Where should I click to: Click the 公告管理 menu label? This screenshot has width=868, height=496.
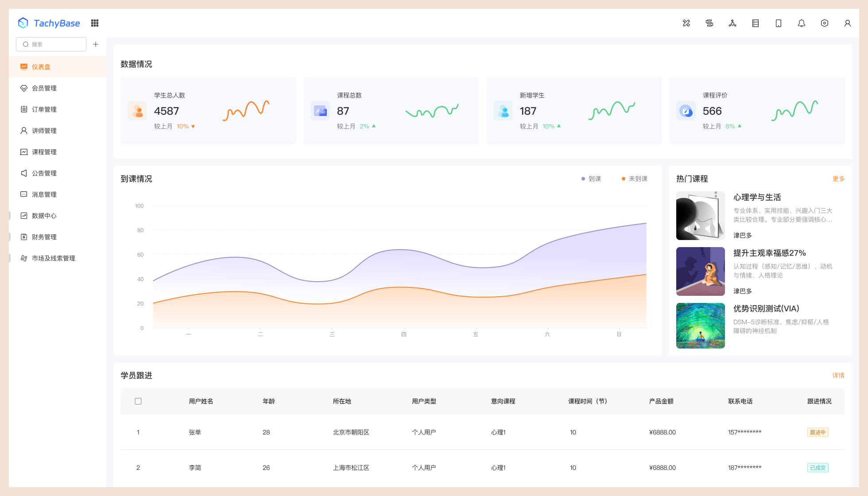pos(44,173)
